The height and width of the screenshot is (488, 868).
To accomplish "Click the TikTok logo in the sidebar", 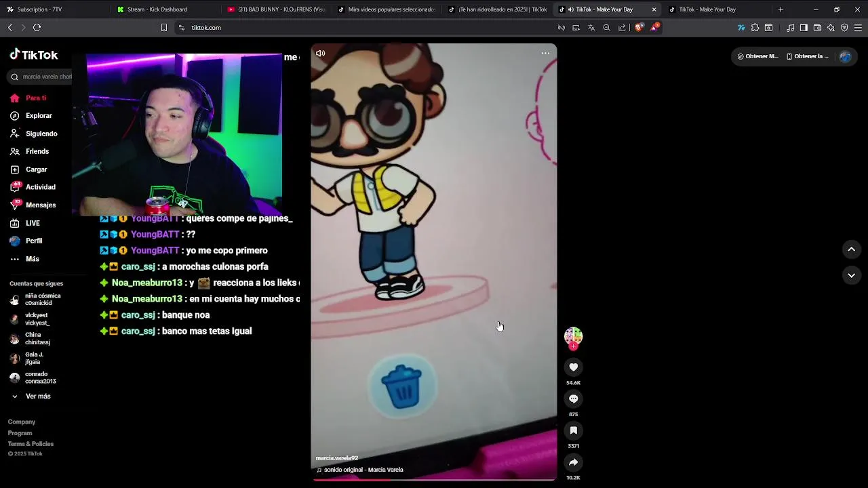I will (34, 55).
